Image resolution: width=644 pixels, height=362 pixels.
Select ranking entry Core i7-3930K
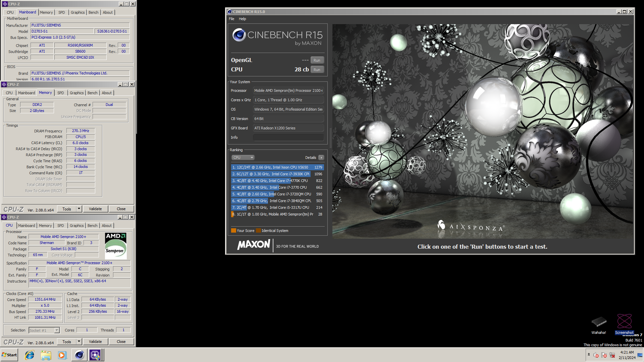click(x=277, y=174)
